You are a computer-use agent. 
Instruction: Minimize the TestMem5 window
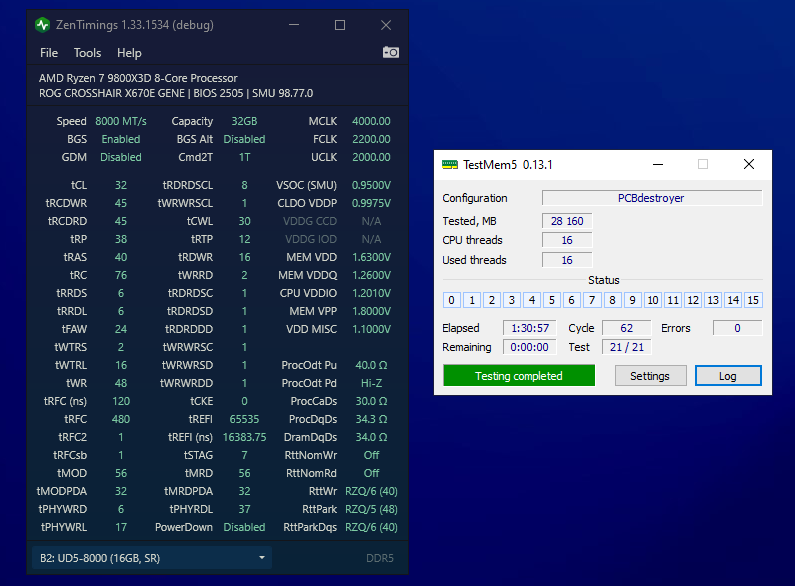(657, 164)
